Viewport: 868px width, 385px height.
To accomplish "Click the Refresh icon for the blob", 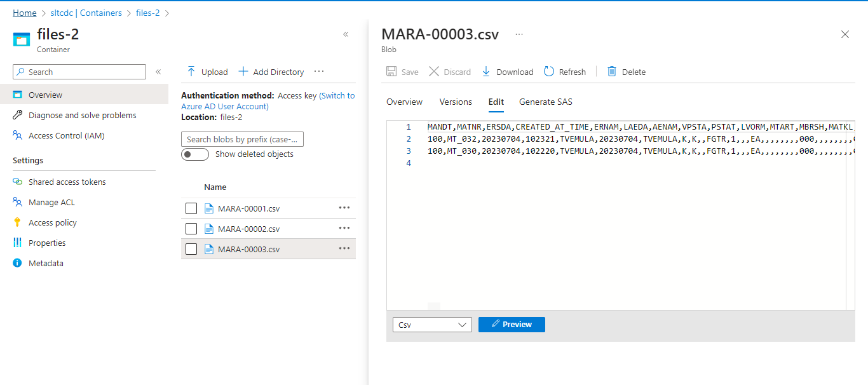I will (549, 72).
